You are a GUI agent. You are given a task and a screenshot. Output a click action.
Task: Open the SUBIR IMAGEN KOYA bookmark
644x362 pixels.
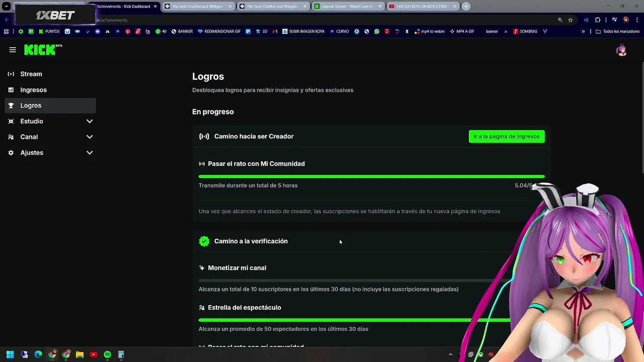pyautogui.click(x=303, y=31)
